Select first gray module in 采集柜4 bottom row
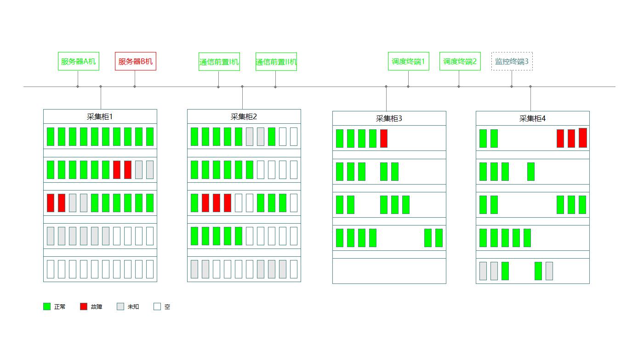The image size is (644, 341). pos(483,271)
